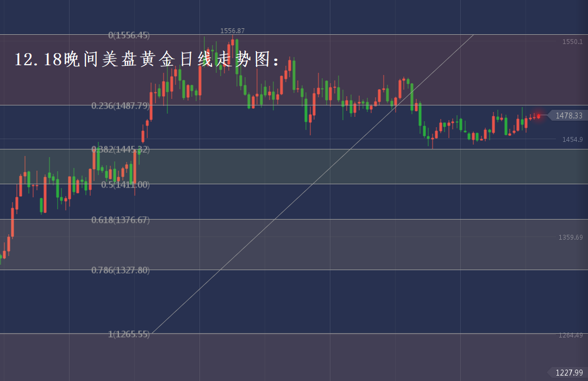Click the 1454.9 price axis label
Viewport: 588px width, 381px height.
click(572, 140)
